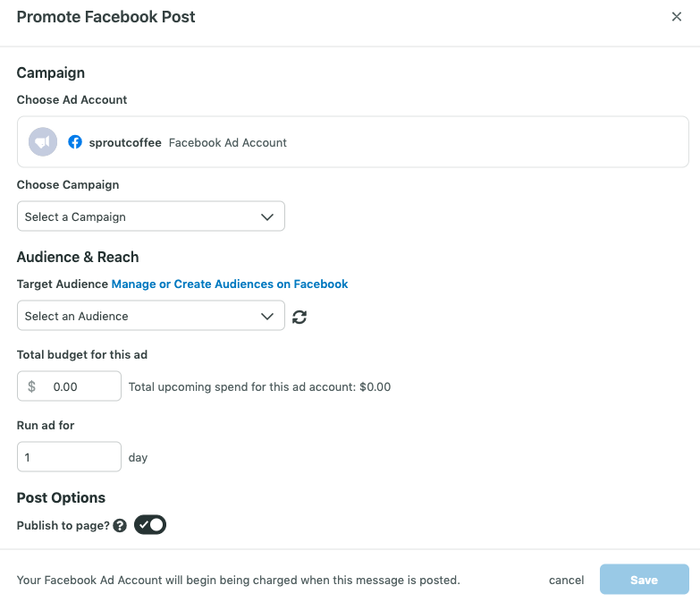Image resolution: width=700 pixels, height=602 pixels.
Task: Click the Facebook logo icon beside sproutcoffee
Action: [75, 142]
